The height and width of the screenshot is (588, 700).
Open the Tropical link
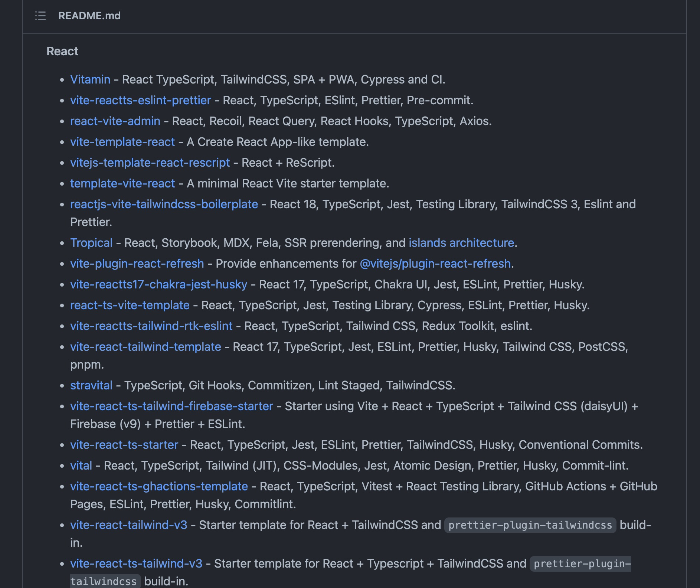[91, 243]
